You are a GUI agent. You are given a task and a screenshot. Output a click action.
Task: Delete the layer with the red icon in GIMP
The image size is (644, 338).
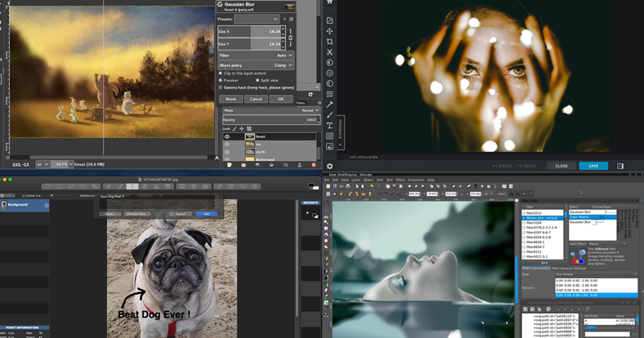(313, 165)
